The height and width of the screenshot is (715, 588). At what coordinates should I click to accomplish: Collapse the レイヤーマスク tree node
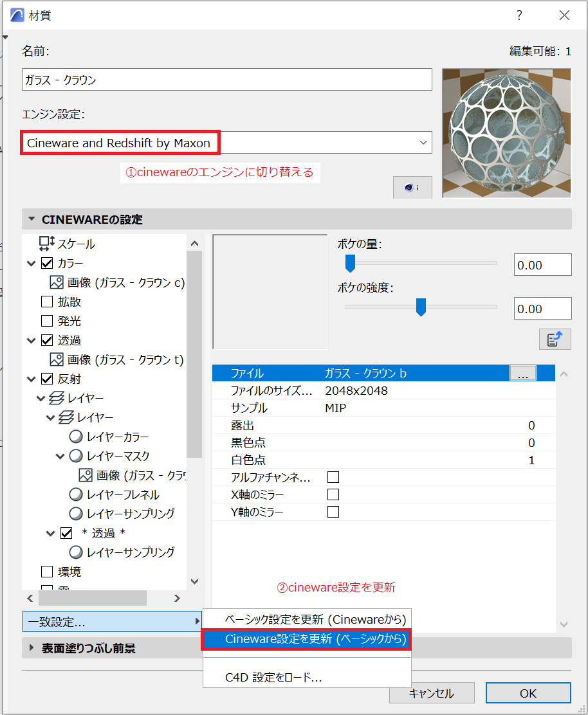pyautogui.click(x=60, y=455)
